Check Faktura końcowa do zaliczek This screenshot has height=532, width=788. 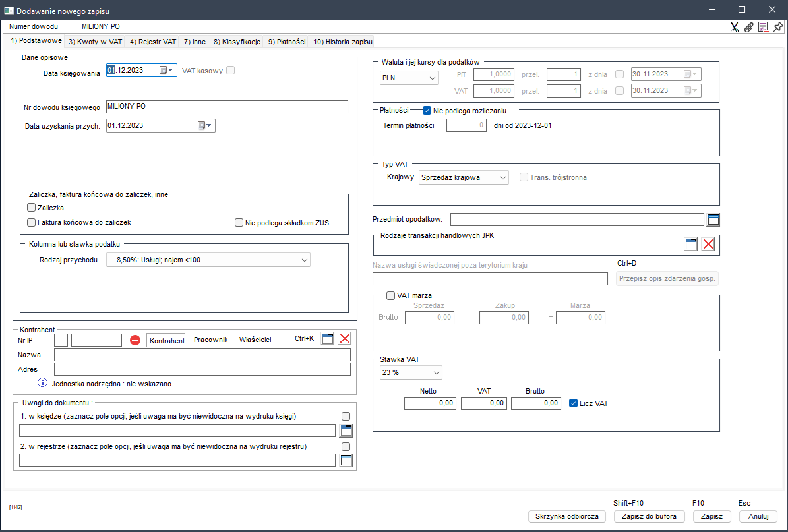31,222
